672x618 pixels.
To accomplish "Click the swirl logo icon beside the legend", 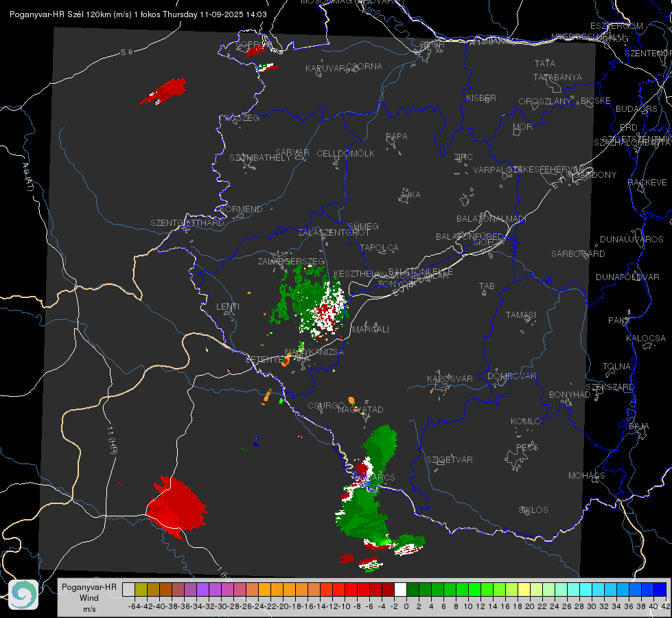I will (23, 595).
